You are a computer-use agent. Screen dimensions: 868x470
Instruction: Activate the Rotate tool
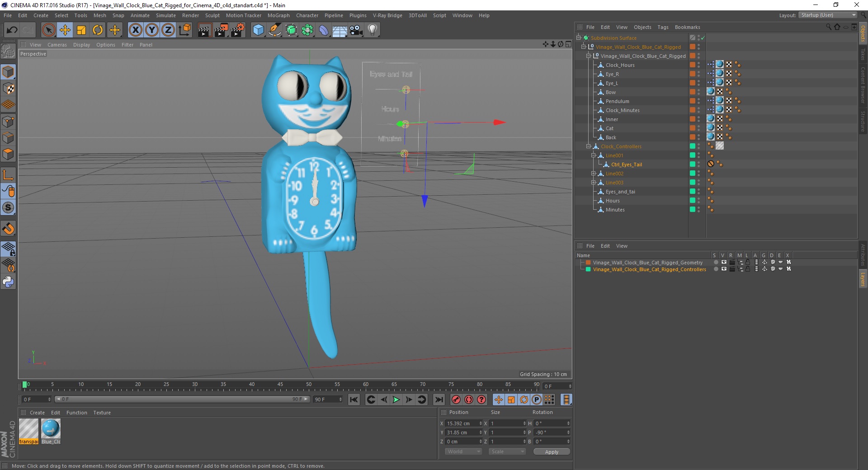click(98, 30)
